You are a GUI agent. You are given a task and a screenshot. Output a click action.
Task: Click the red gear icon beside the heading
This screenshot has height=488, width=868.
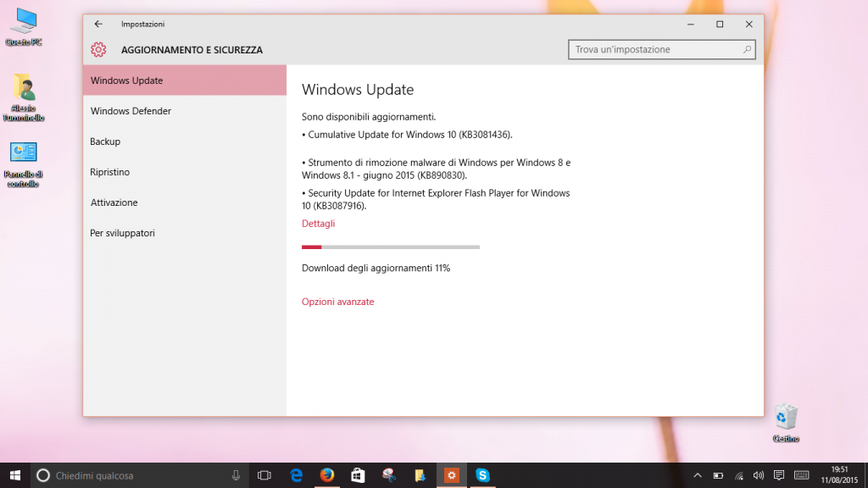(98, 50)
